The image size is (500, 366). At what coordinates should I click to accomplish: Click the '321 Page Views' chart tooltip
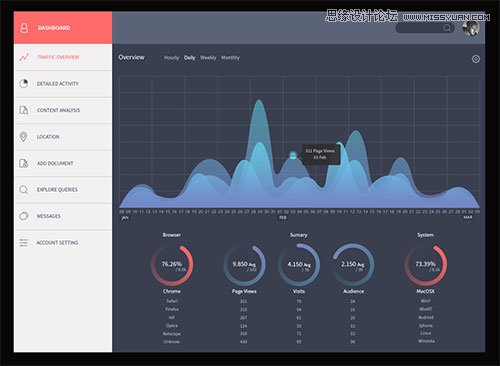[320, 154]
